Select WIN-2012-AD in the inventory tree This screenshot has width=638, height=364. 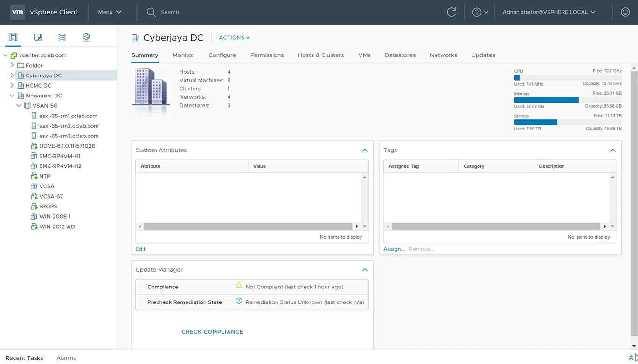pos(57,227)
